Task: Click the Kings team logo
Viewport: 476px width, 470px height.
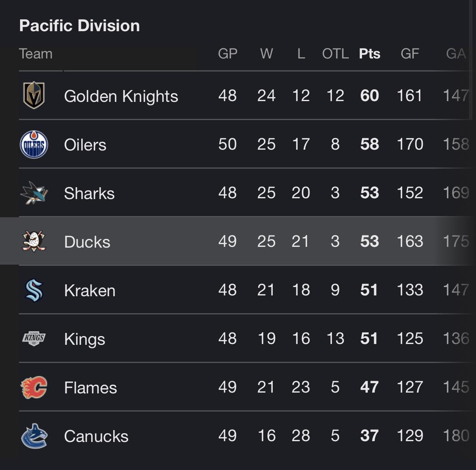Action: point(34,338)
